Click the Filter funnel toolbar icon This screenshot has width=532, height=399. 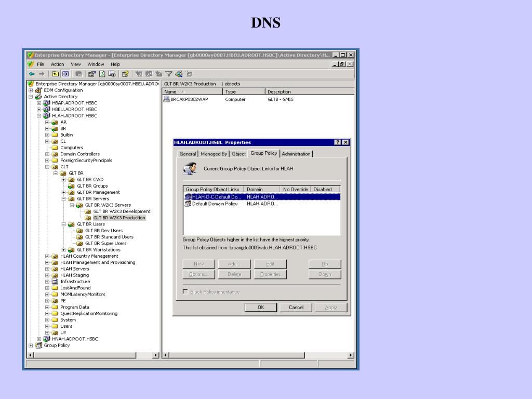[169, 74]
